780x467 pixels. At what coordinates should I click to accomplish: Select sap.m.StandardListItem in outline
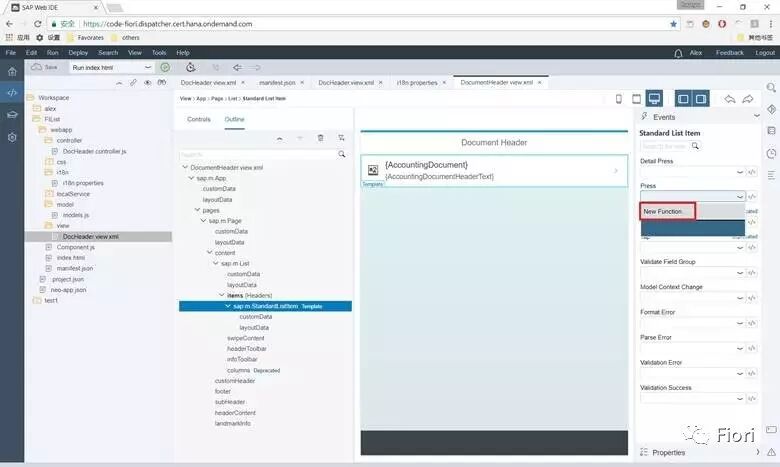click(x=265, y=306)
